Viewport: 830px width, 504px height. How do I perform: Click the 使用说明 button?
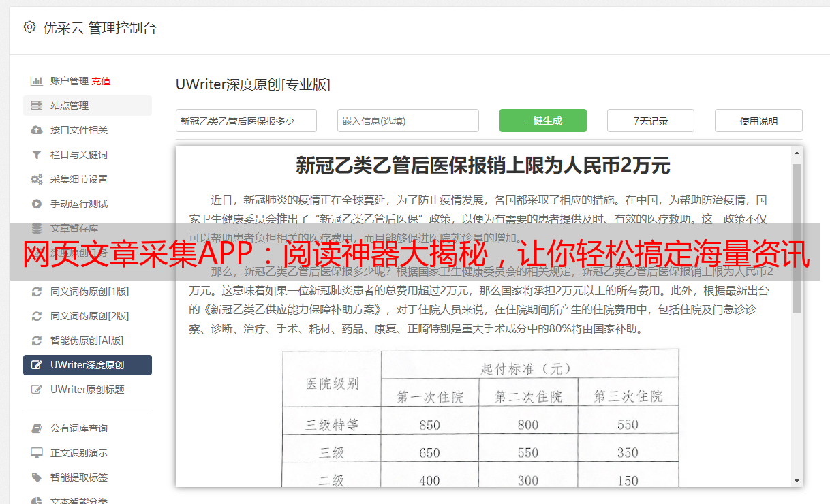pos(758,121)
